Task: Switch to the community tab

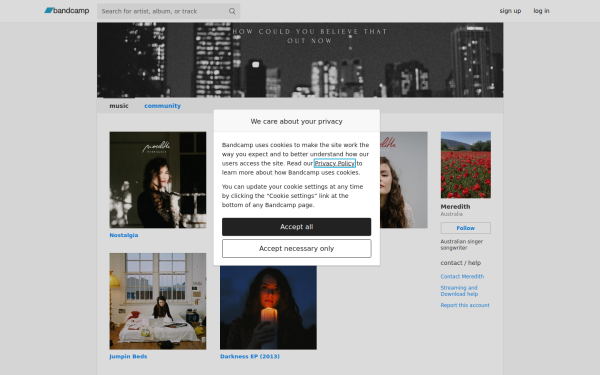Action: click(162, 106)
